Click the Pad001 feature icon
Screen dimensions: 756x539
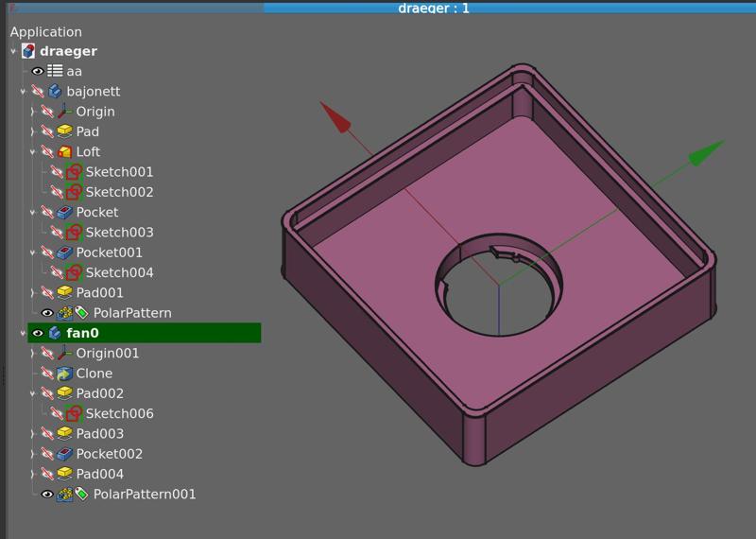(x=64, y=292)
